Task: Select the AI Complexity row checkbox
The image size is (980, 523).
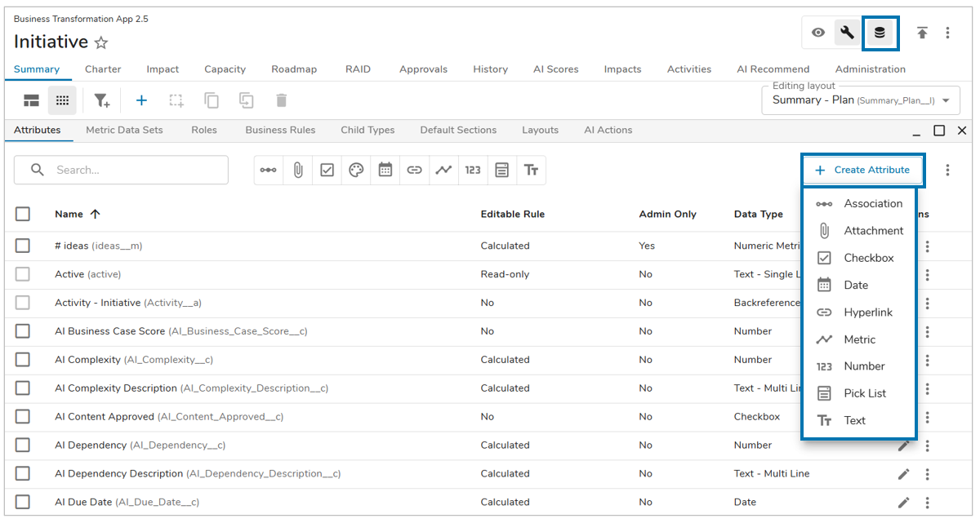Action: point(23,360)
